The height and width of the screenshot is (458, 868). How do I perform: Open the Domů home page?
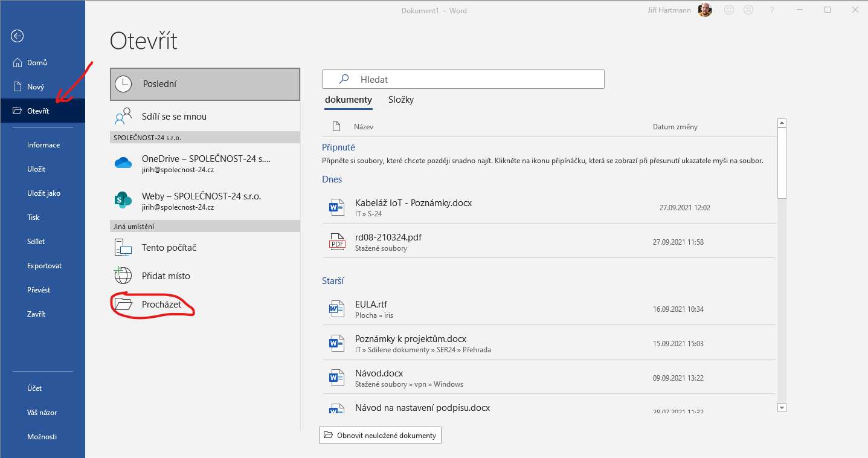point(42,62)
